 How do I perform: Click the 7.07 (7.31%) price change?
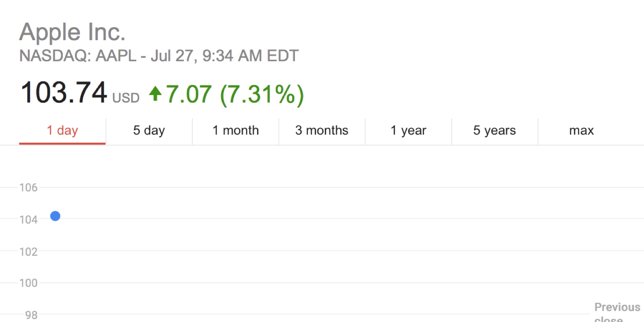235,94
